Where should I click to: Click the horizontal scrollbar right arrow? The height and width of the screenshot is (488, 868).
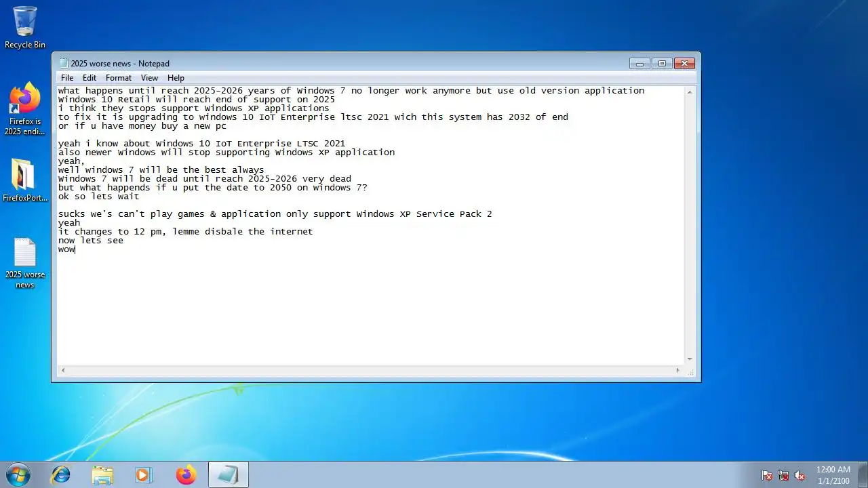point(677,371)
